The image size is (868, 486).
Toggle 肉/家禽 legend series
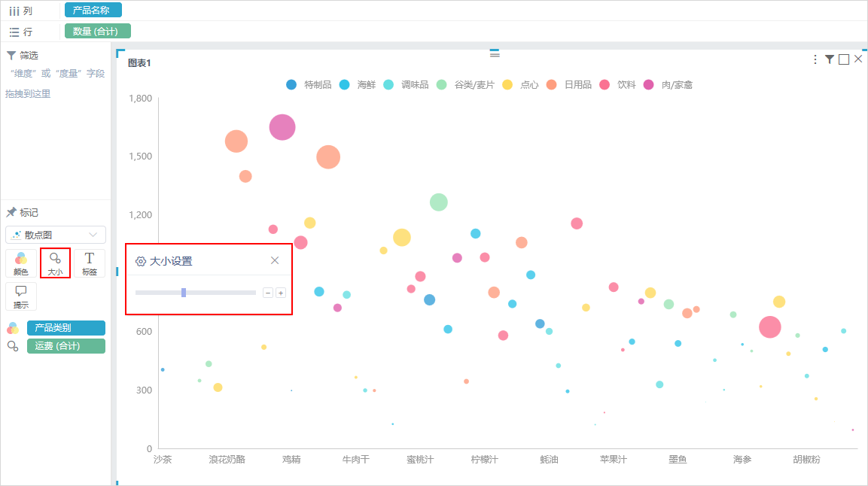668,84
